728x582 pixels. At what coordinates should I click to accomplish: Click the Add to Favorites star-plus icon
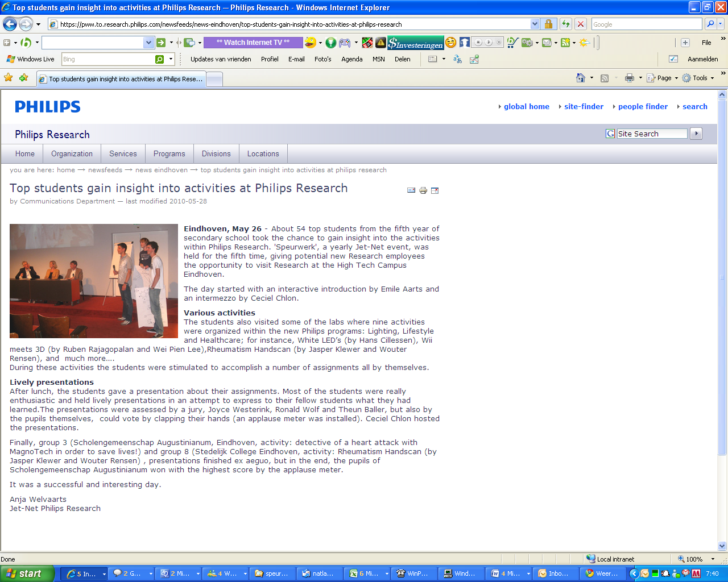coord(23,78)
